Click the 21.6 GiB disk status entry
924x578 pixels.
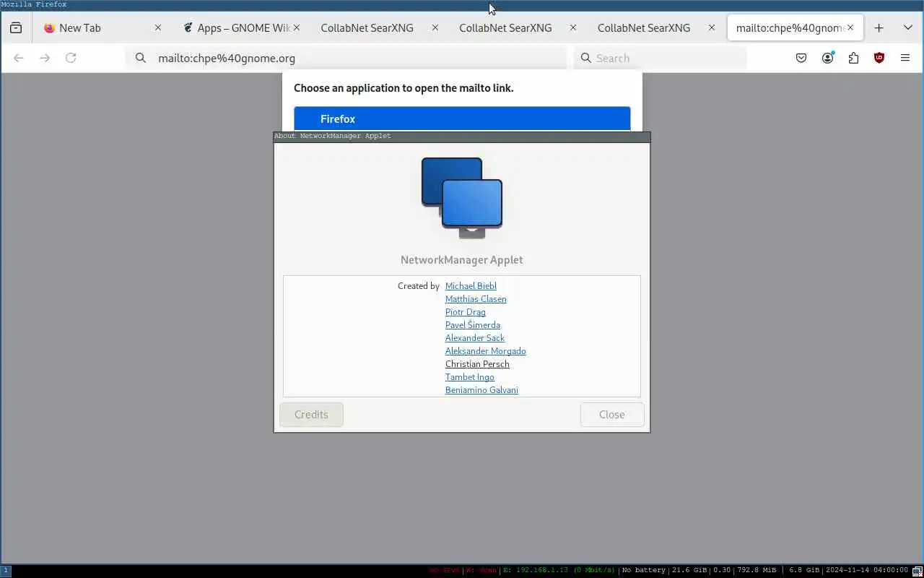[x=689, y=571]
